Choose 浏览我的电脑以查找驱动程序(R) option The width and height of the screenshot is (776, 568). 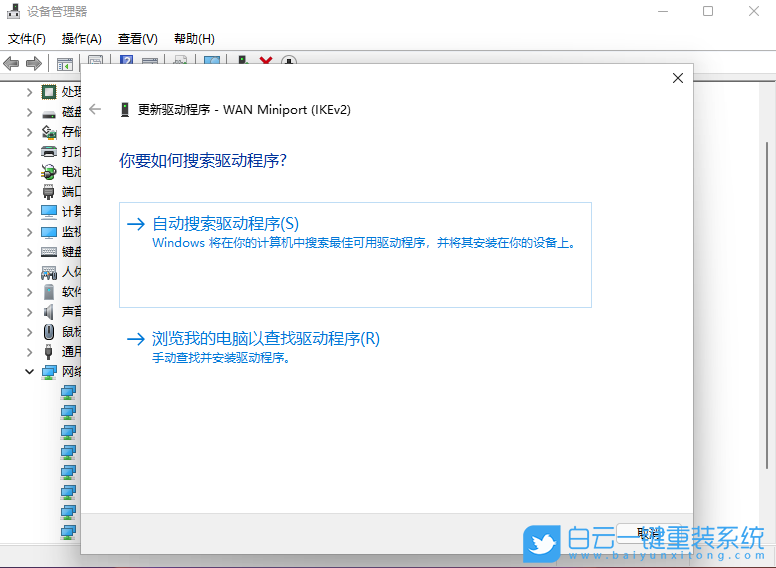click(265, 338)
